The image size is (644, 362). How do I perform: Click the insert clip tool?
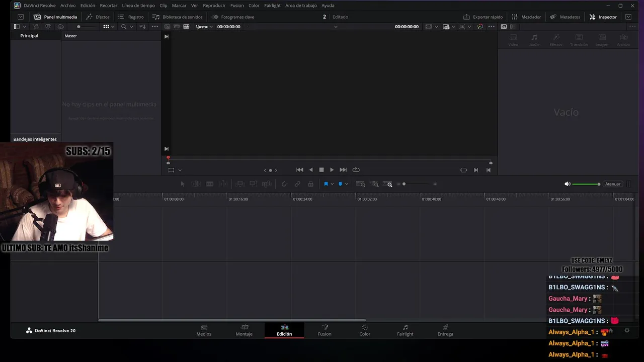pos(240,184)
